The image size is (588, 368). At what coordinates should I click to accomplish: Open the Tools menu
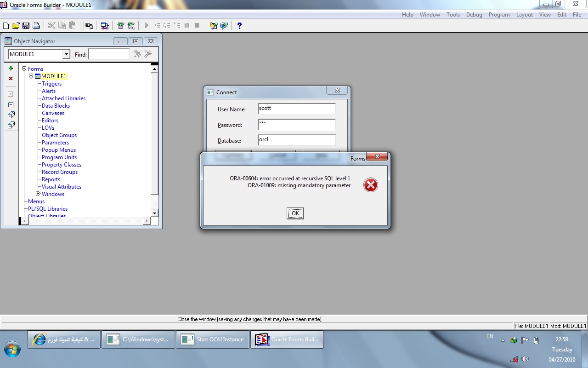[453, 15]
